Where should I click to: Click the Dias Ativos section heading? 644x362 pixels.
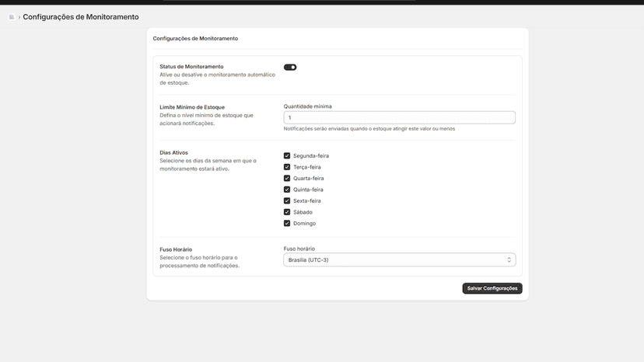click(x=173, y=152)
